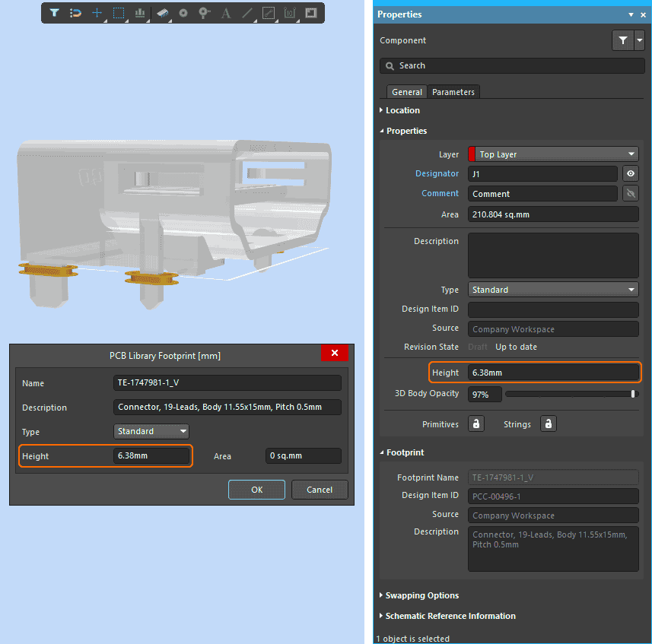
Task: Click Cancel in footprint dialog
Action: [x=320, y=490]
